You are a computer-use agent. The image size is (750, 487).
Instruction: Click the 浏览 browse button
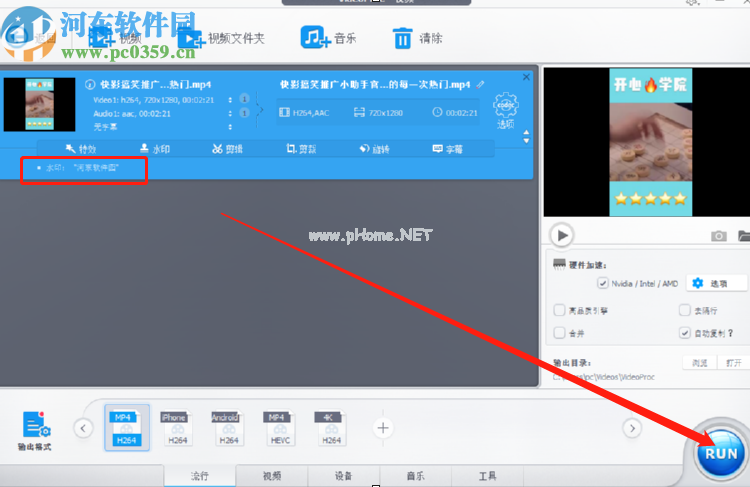(699, 363)
